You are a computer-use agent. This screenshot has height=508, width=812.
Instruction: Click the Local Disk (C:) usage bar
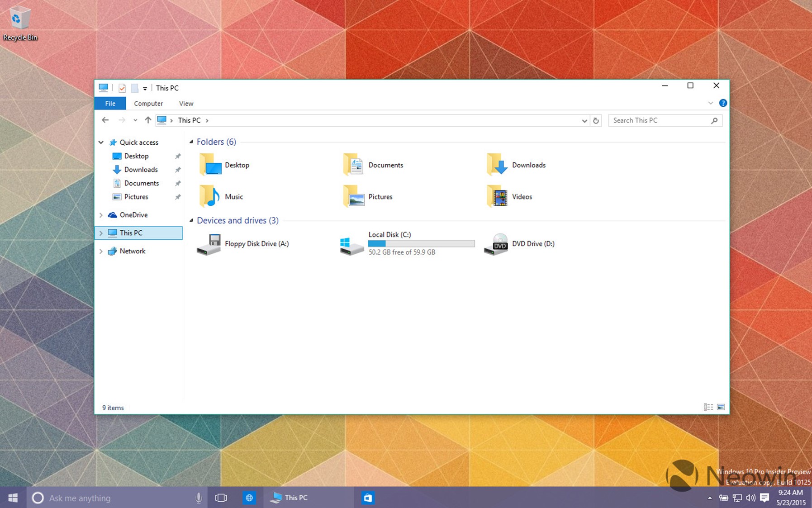click(421, 244)
